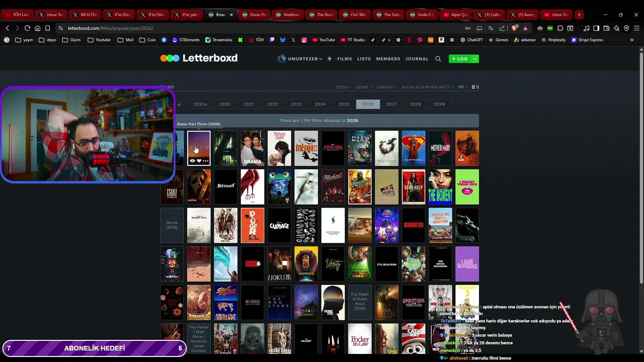Screen dimensions: 644x362
Task: Open the Letterboxd logo home link
Action: (x=199, y=58)
